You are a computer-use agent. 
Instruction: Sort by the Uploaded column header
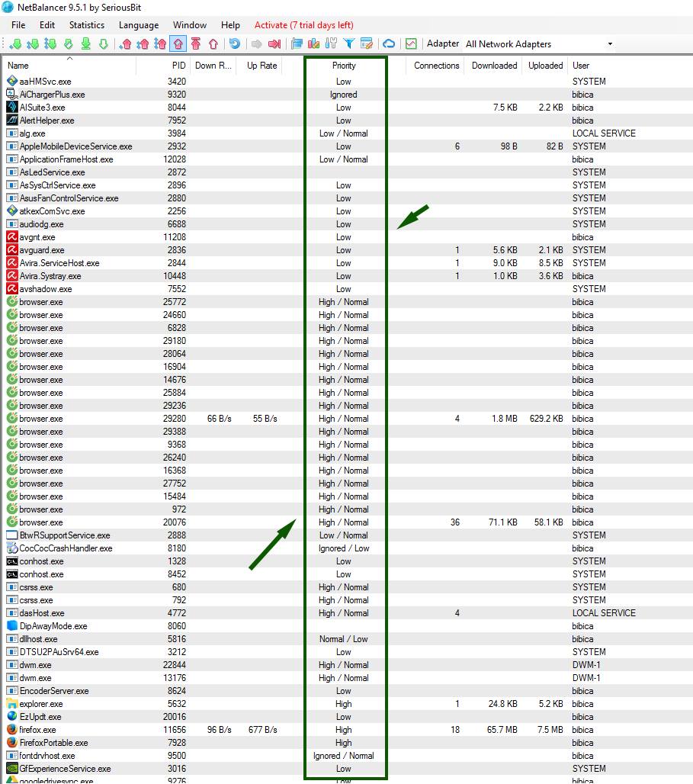point(545,66)
